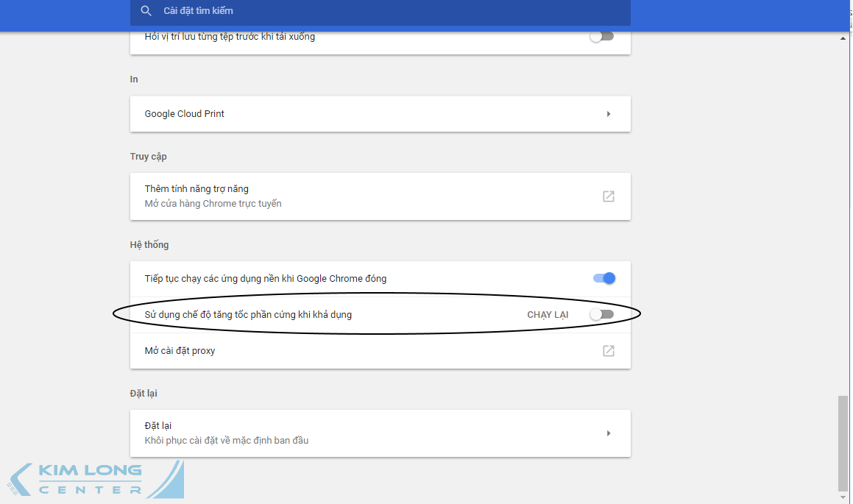
Task: Toggle 'Hỏi vị trí lưu từng tệp' switch
Action: (602, 37)
